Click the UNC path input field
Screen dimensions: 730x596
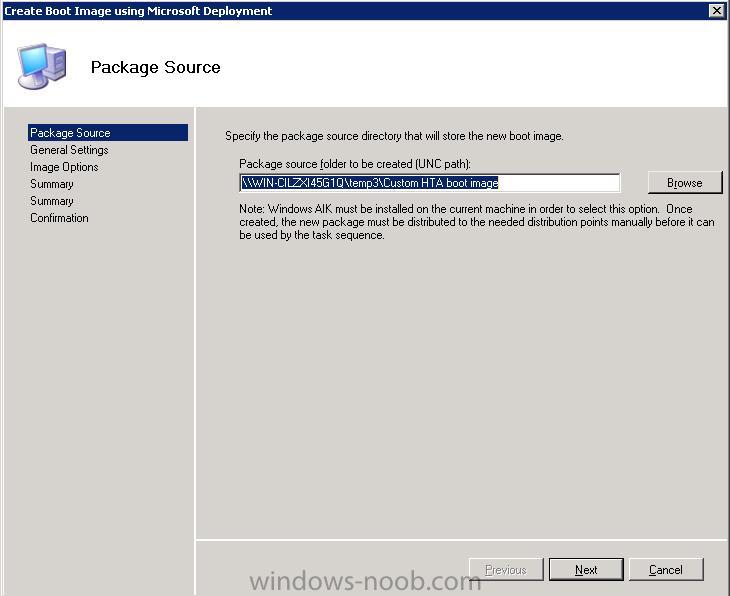click(429, 183)
